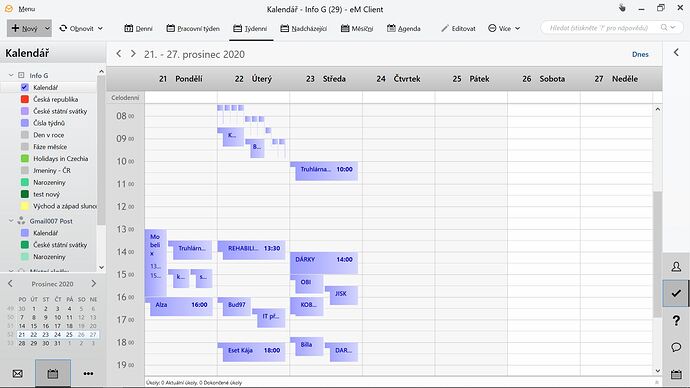Open the Mail section icon
690x388 pixels.
[18, 374]
